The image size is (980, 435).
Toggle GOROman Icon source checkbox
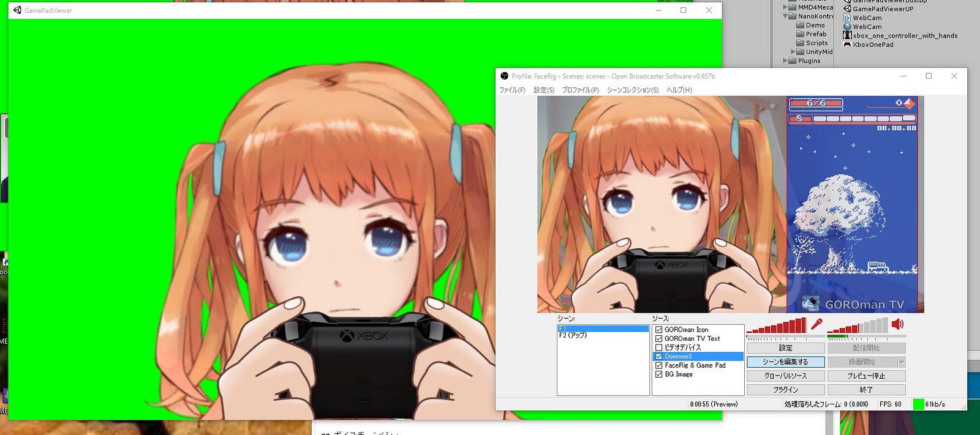coord(659,330)
